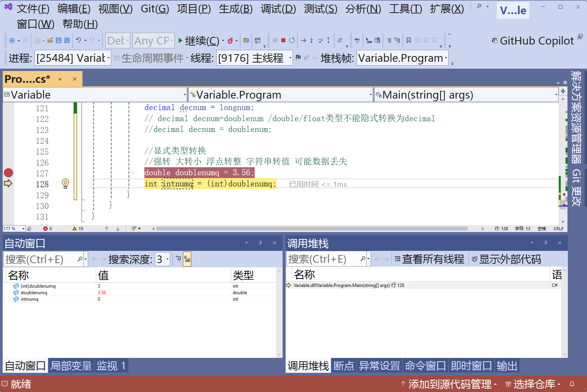Click the 自动窗口 search input field

point(40,259)
